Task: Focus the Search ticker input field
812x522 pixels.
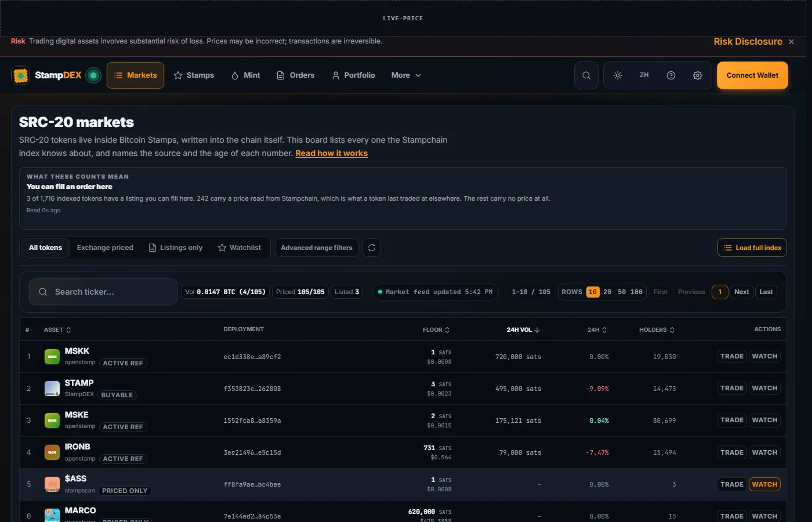Action: [103, 292]
